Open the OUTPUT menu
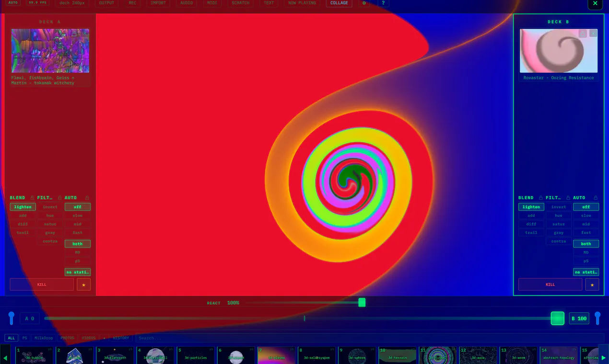The width and height of the screenshot is (609, 364). [x=106, y=3]
